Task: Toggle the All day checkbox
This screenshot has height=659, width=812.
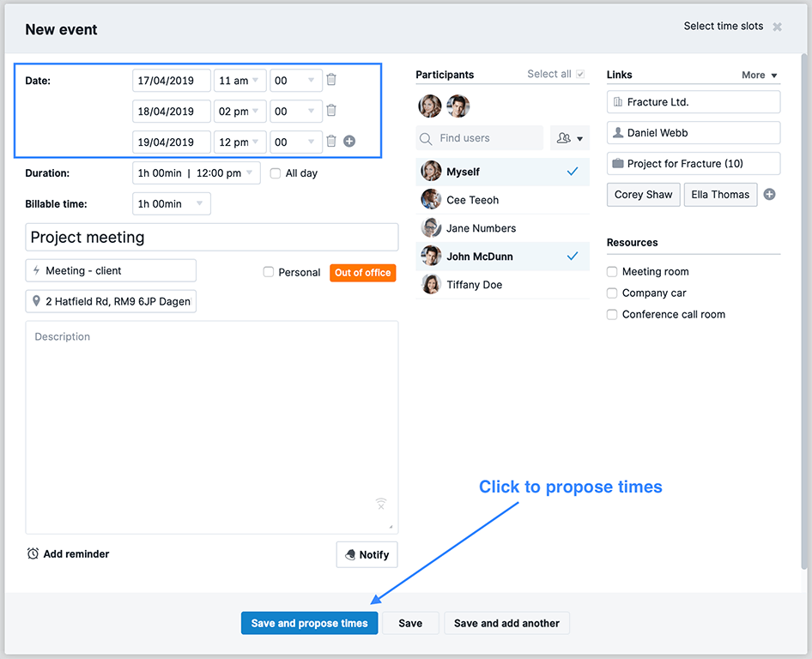Action: pos(276,173)
